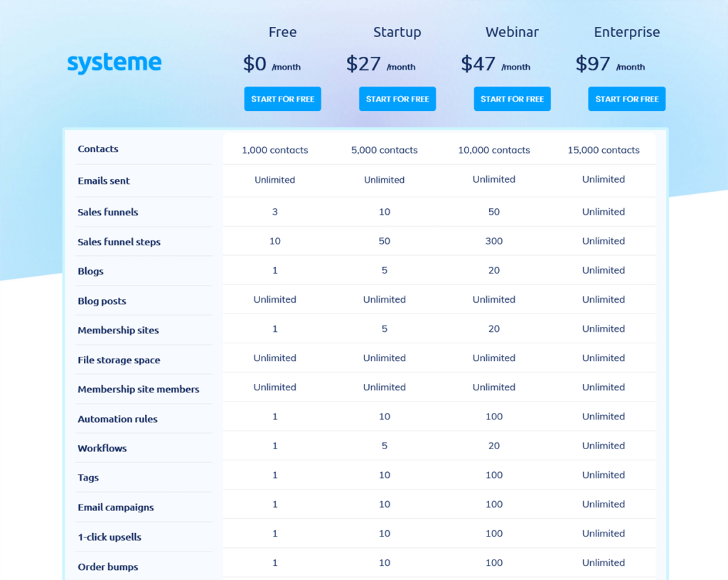Click the $97 /month price

click(x=610, y=64)
